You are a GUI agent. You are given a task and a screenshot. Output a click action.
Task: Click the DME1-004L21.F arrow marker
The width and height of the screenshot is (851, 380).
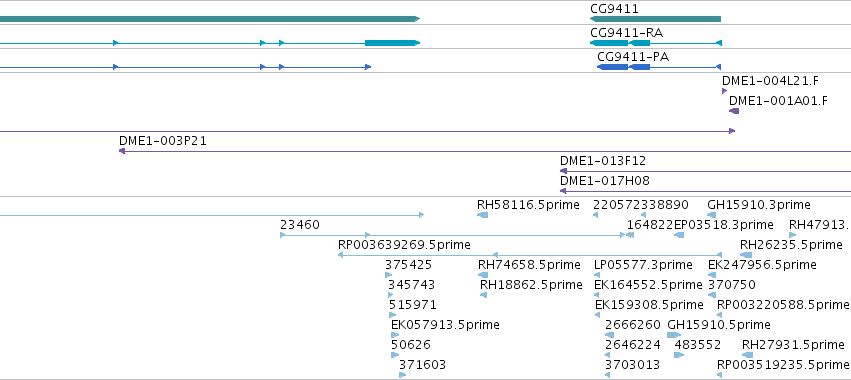725,91
